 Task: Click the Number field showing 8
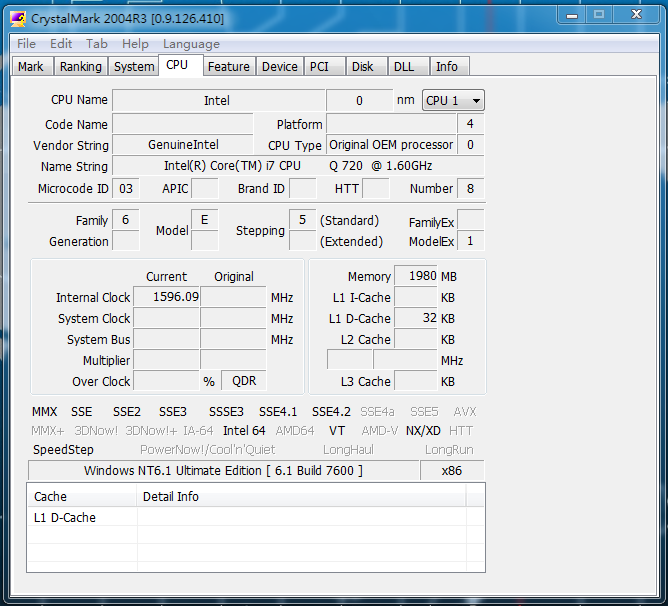[x=470, y=188]
